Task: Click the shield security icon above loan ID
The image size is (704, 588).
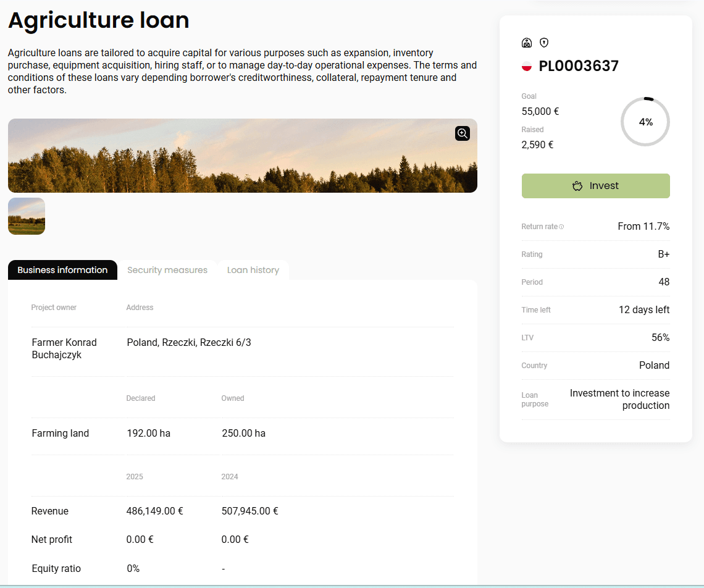Action: click(x=543, y=43)
